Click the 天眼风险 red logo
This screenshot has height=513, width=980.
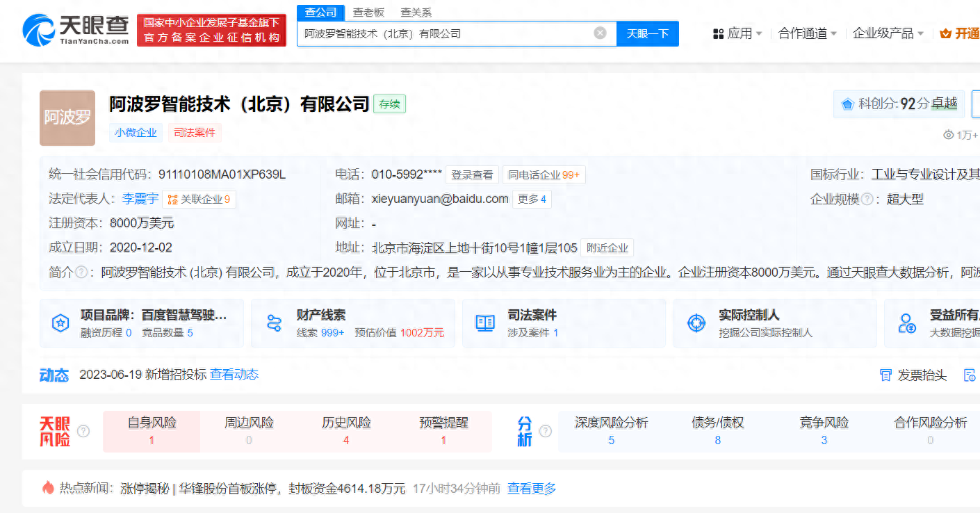tap(55, 432)
